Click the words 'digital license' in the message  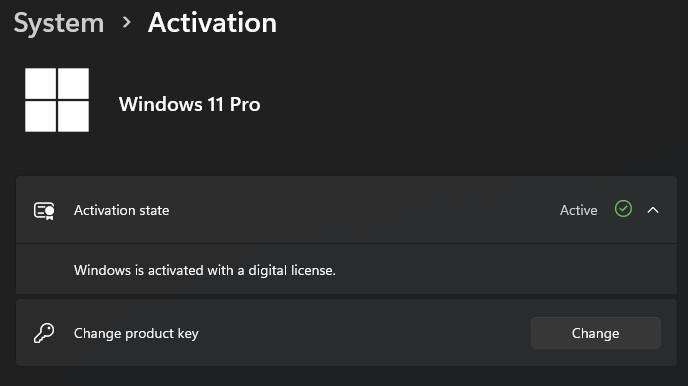pyautogui.click(x=292, y=270)
